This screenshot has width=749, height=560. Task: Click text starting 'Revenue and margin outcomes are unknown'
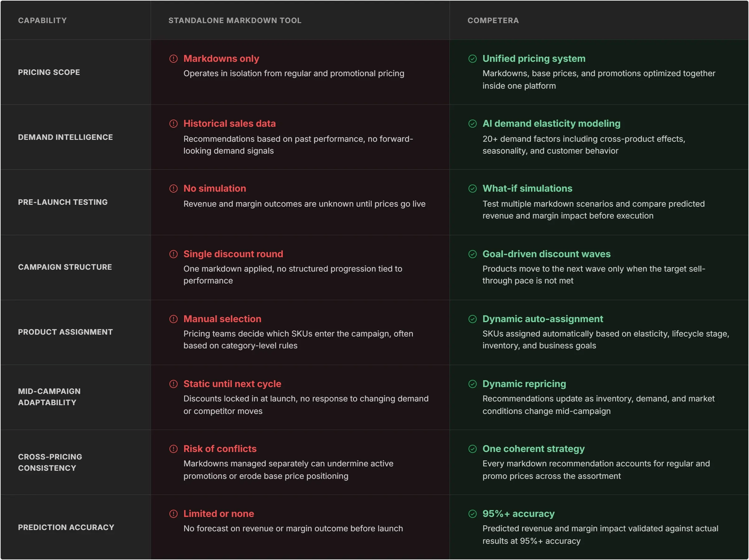304,204
